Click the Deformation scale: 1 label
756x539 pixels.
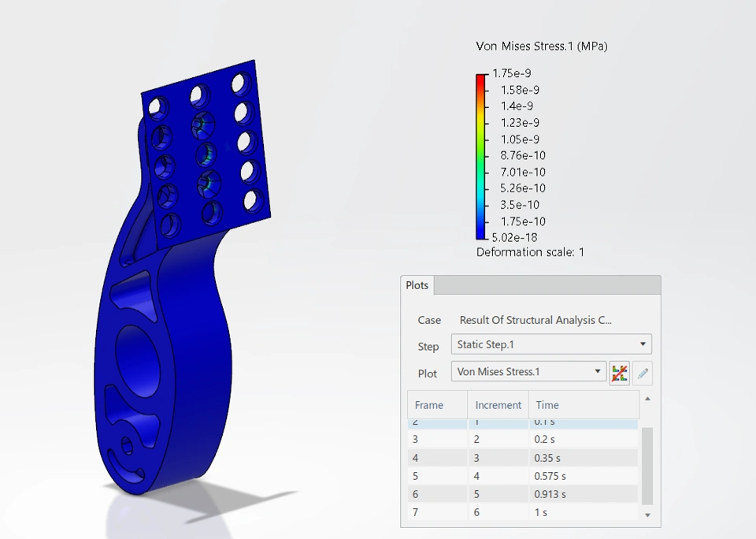pyautogui.click(x=530, y=252)
